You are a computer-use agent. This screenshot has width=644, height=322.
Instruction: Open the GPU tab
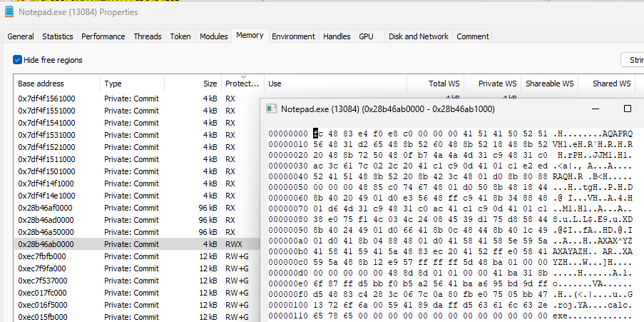366,36
